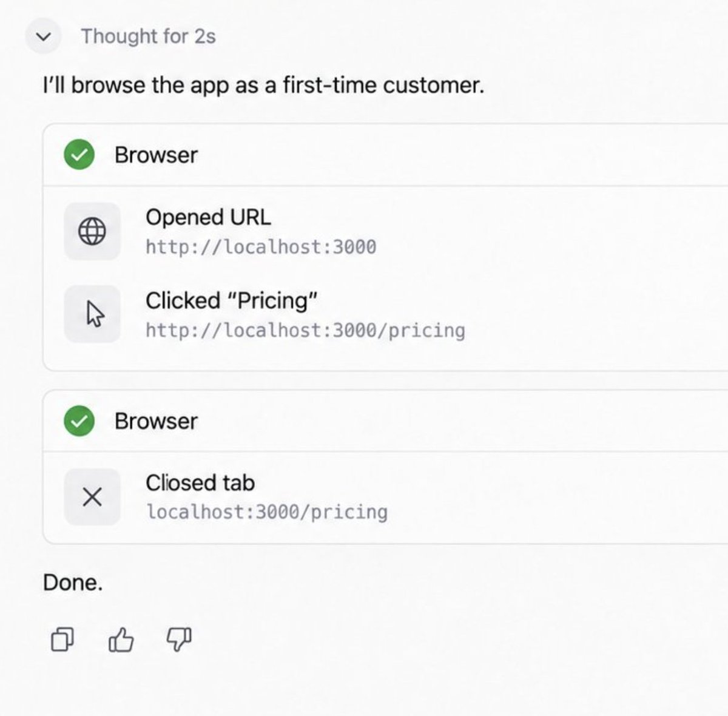The image size is (728, 716).
Task: Copy the response with the copy icon
Action: (62, 639)
